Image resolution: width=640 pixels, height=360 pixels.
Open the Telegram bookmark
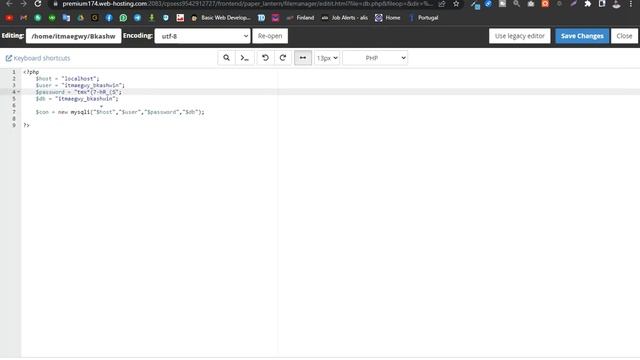click(138, 18)
